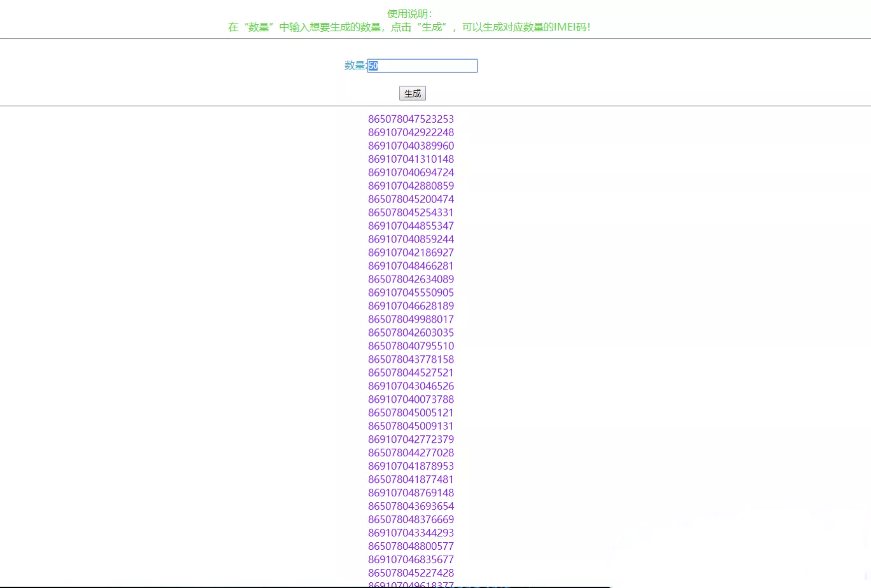
Task: Click the 使用说明 heading text
Action: pos(409,13)
